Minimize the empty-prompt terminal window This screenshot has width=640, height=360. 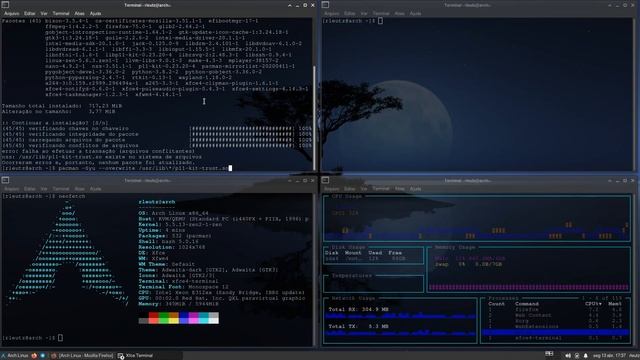[x=617, y=5]
